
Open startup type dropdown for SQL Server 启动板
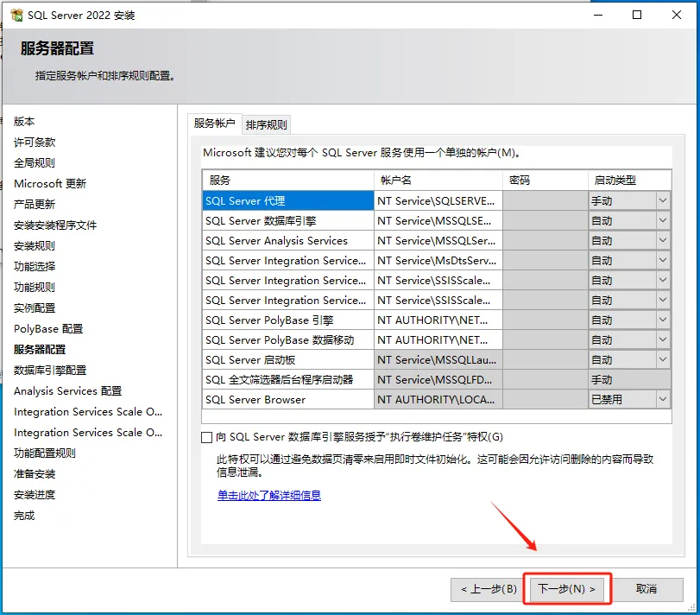[x=663, y=359]
